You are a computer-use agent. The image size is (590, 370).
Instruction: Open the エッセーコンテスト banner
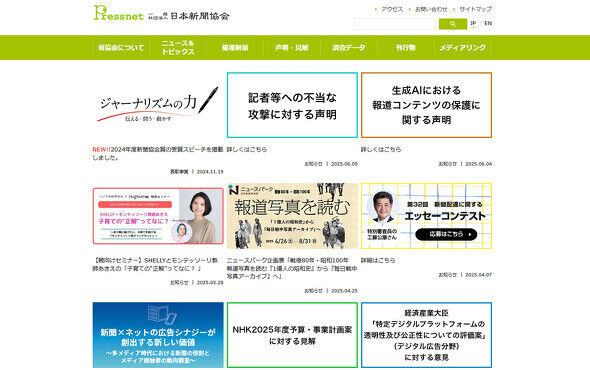click(x=426, y=216)
